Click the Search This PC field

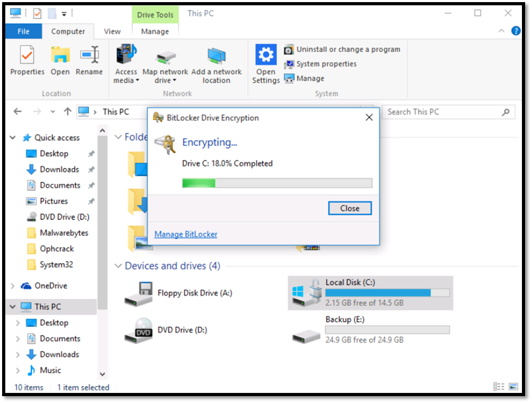pyautogui.click(x=448, y=112)
